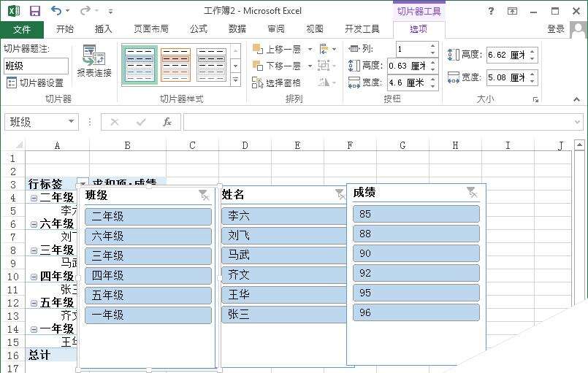Viewport: 588px width, 373px height.
Task: Open 切片器设置 slicer settings
Action: [x=35, y=82]
